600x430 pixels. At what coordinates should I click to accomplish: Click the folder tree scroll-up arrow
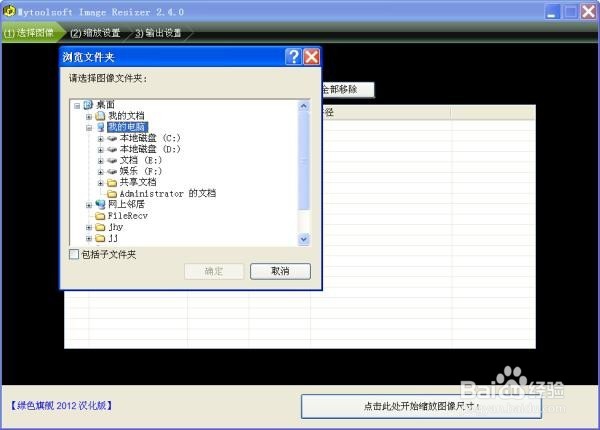304,106
